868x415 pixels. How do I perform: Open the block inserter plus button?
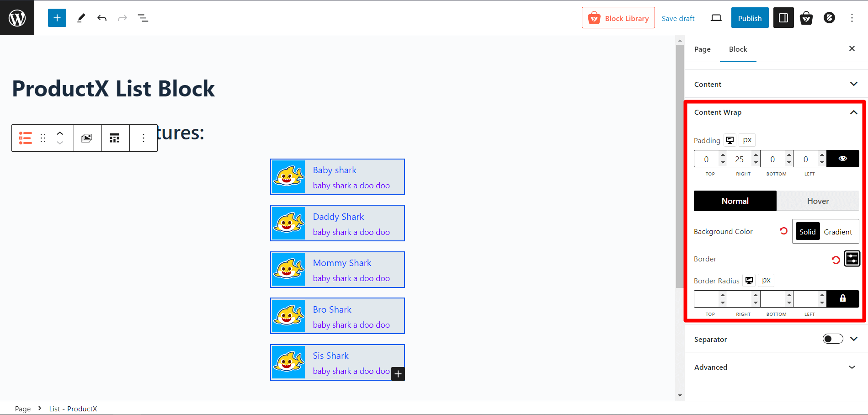(57, 18)
